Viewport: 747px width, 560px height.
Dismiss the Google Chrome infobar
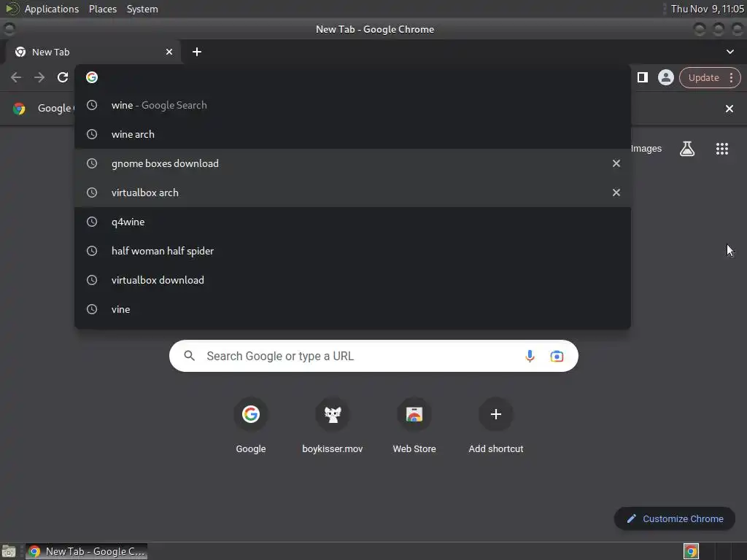729,109
